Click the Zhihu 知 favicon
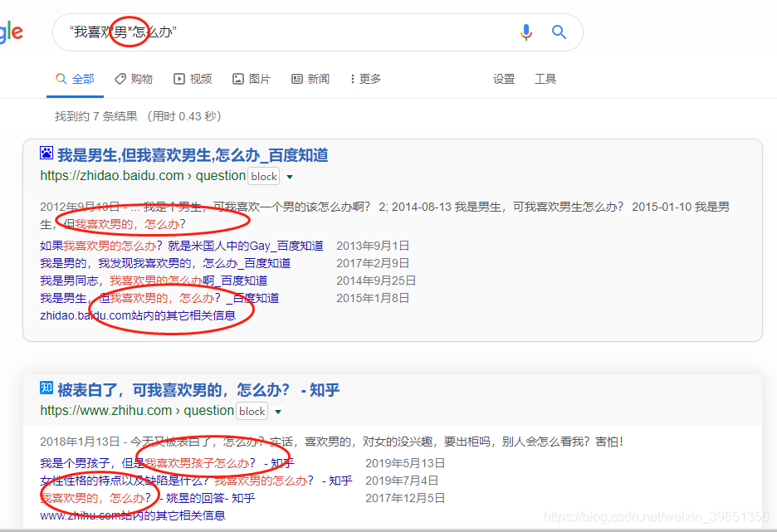The image size is (777, 532). pos(46,388)
